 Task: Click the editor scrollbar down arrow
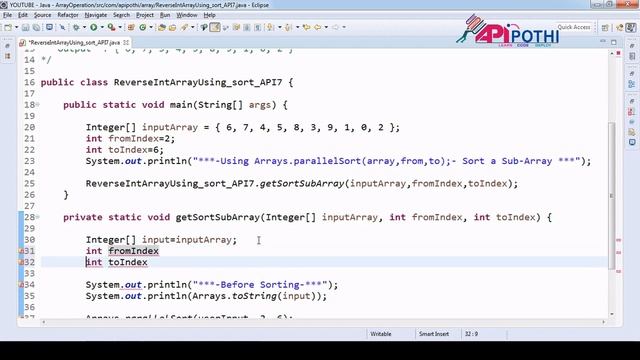(611, 314)
